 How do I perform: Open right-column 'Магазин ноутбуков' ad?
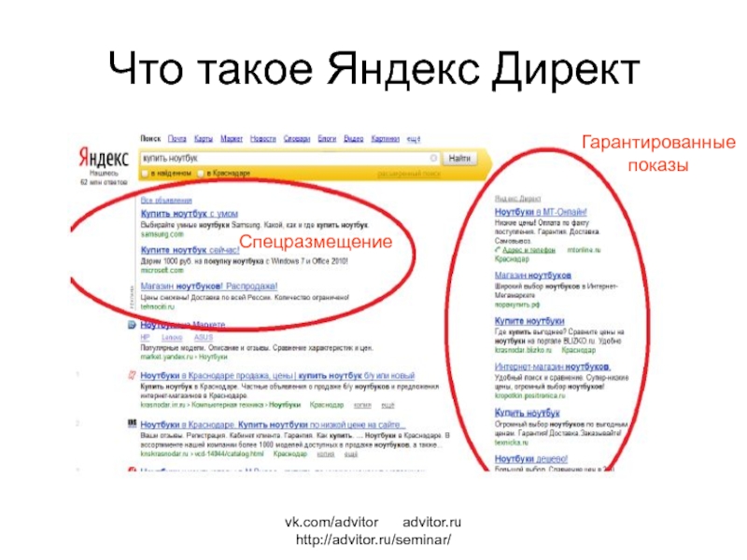click(x=532, y=275)
